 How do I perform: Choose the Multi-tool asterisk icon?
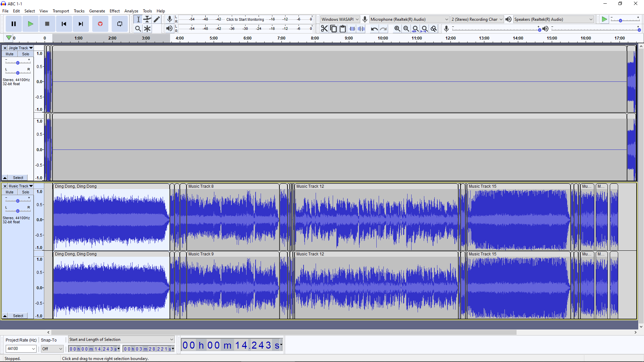tap(147, 29)
